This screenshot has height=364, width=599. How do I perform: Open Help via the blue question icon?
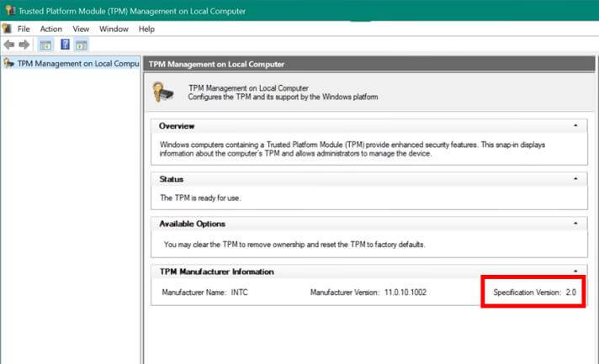(x=65, y=45)
